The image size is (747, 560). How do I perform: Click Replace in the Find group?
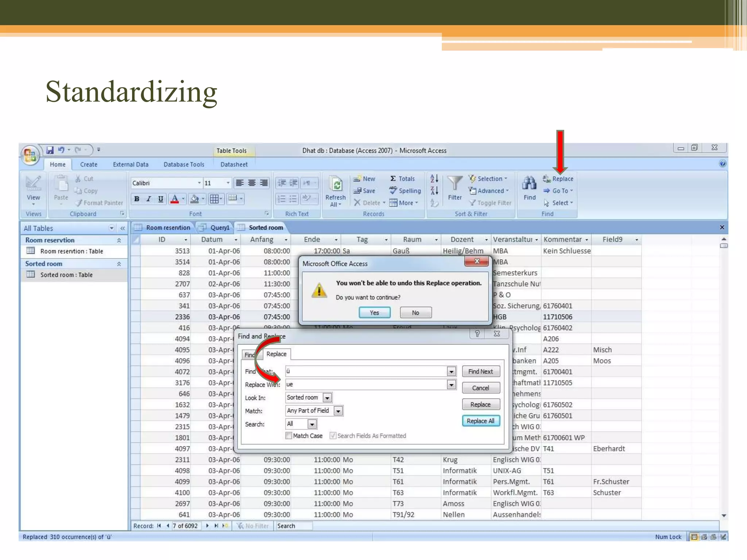pos(558,179)
